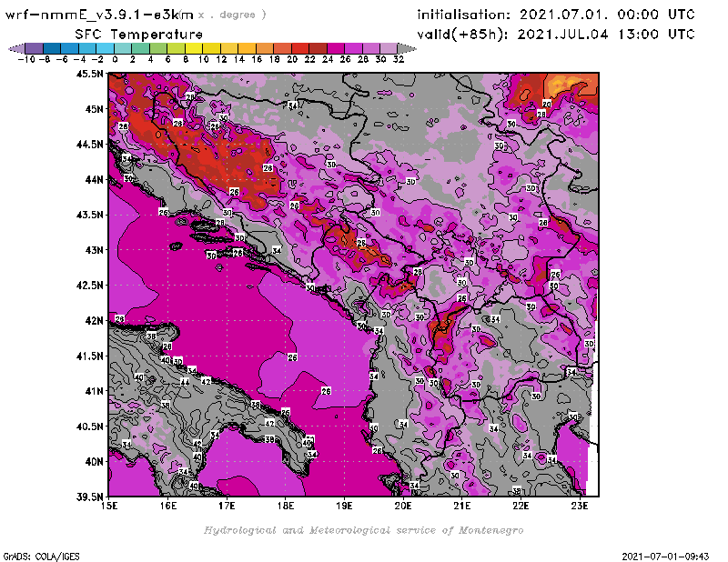Click the 20E longitude axis label
This screenshot has height=562, width=728.
coord(403,506)
